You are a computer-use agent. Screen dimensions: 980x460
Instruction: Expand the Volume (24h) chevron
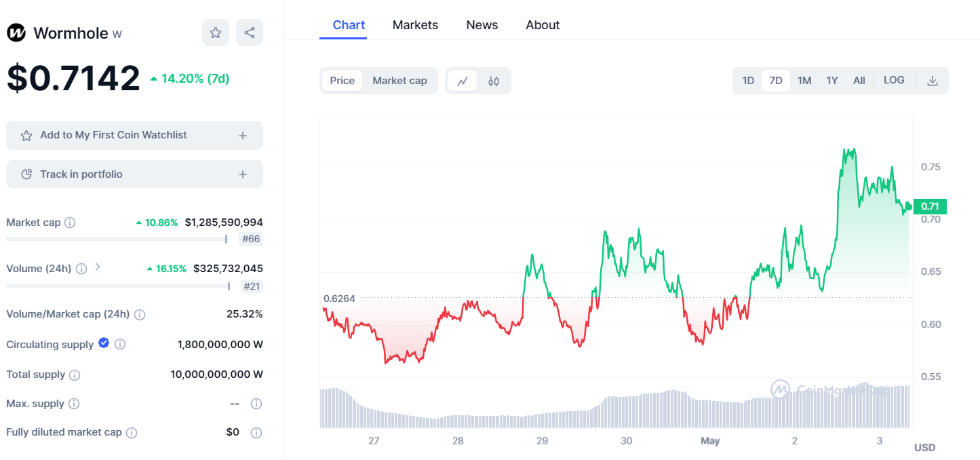(97, 267)
